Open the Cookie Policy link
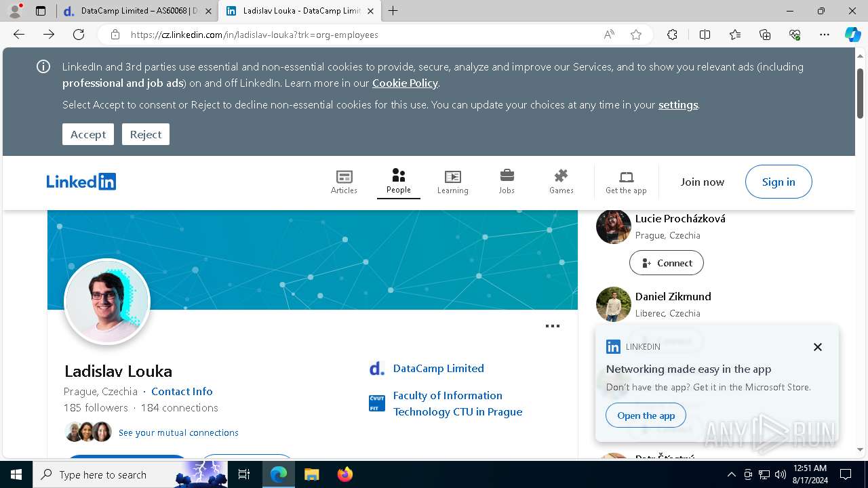 [405, 83]
